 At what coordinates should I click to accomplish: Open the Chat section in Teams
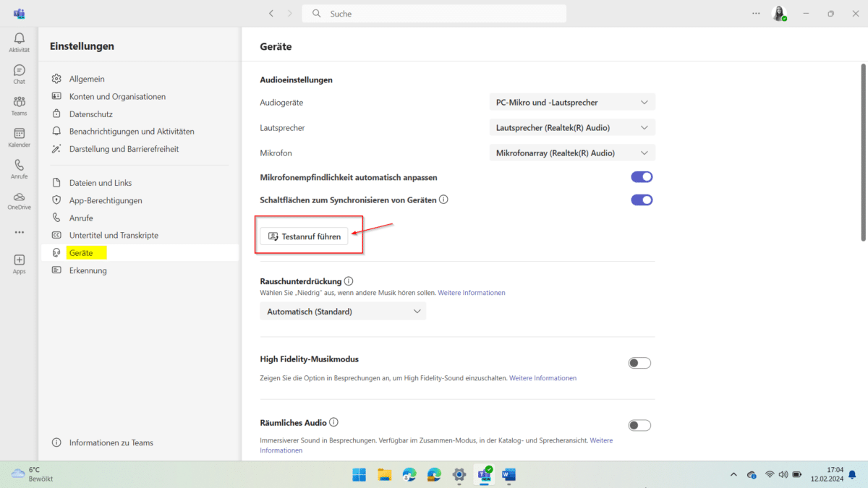pos(19,70)
